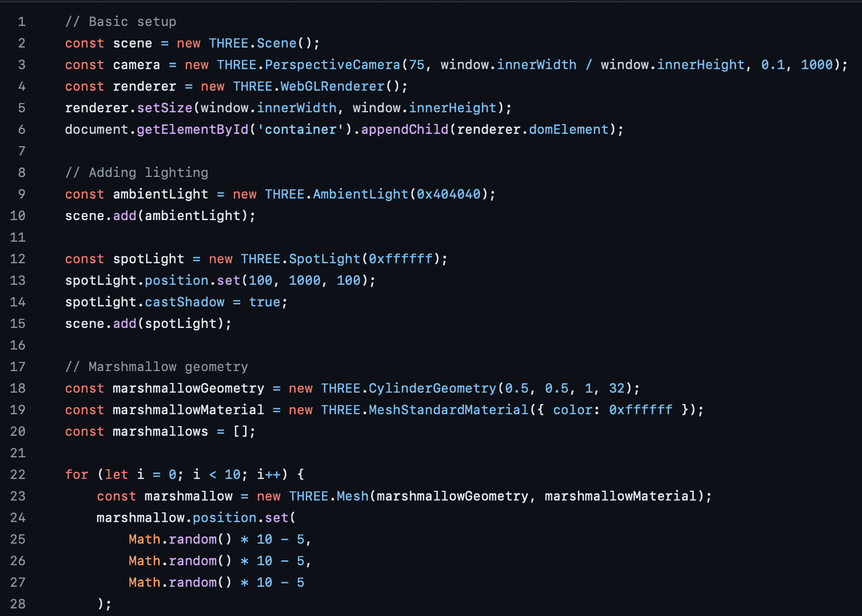Click line number 20 in the gutter

point(18,432)
